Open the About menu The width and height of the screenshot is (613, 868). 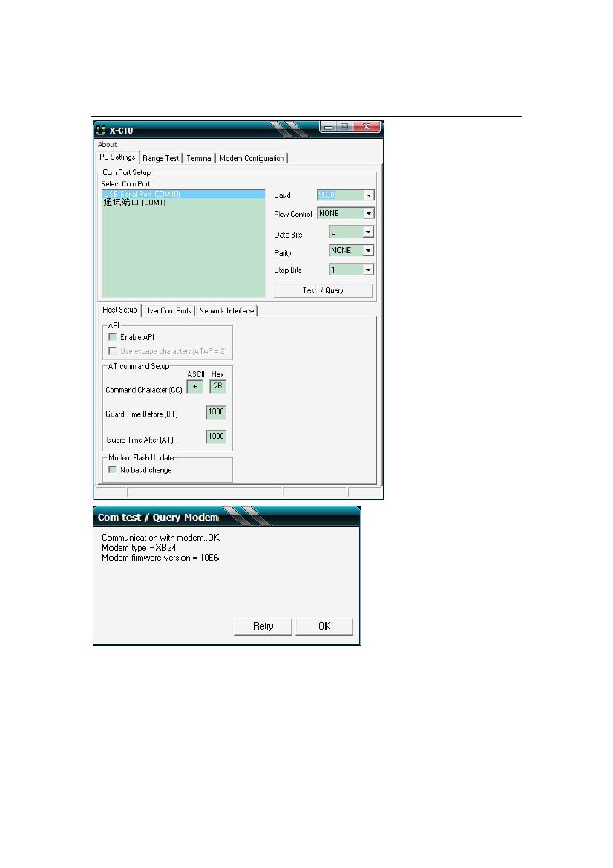pyautogui.click(x=108, y=145)
